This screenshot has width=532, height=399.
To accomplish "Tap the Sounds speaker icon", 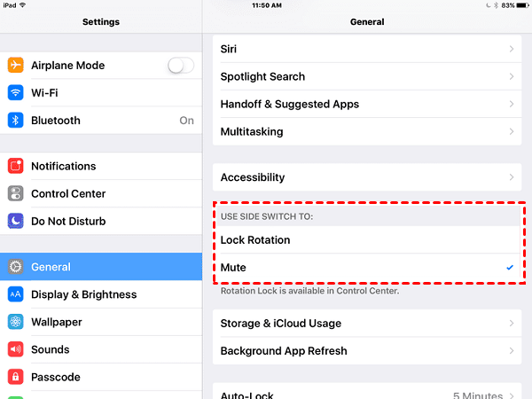I will (x=16, y=349).
